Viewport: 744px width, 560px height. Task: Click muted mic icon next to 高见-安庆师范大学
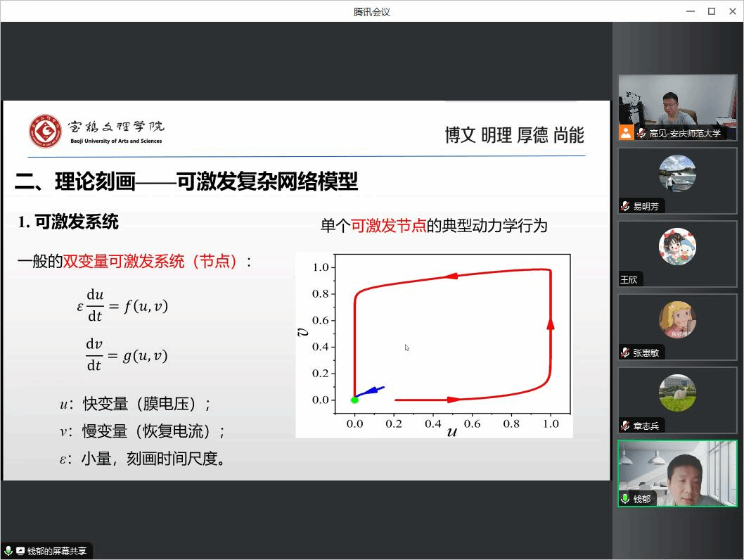[641, 133]
